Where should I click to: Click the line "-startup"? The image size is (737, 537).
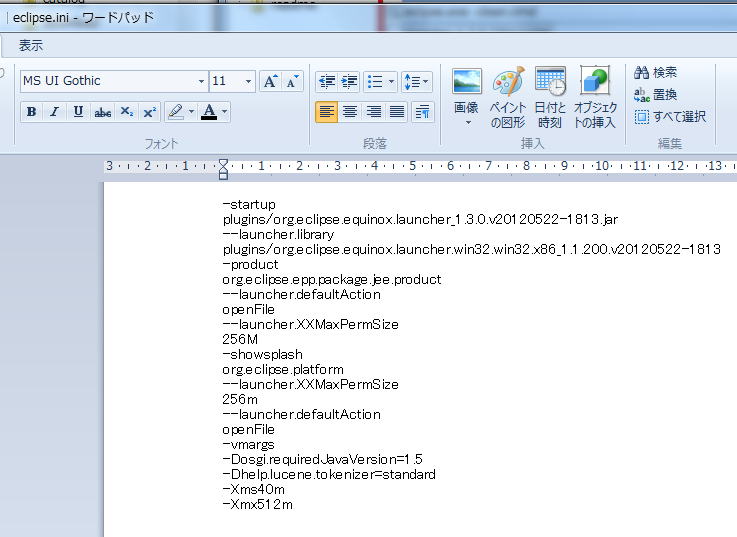tap(249, 205)
